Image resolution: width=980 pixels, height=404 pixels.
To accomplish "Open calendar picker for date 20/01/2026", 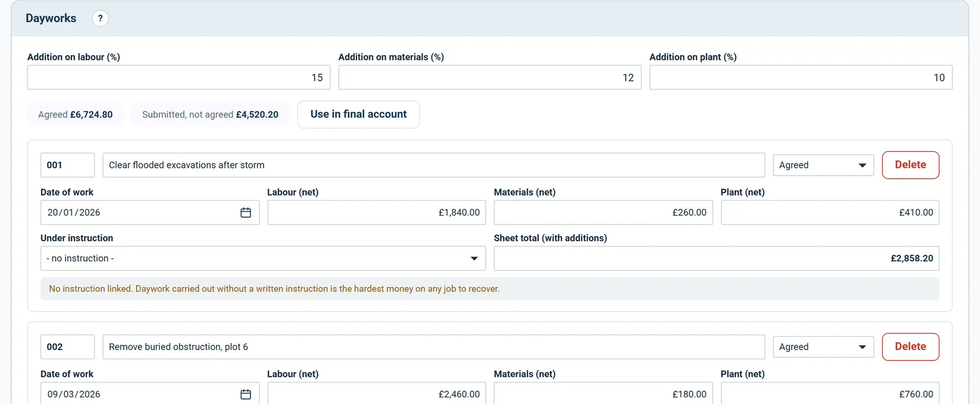I will [x=246, y=212].
